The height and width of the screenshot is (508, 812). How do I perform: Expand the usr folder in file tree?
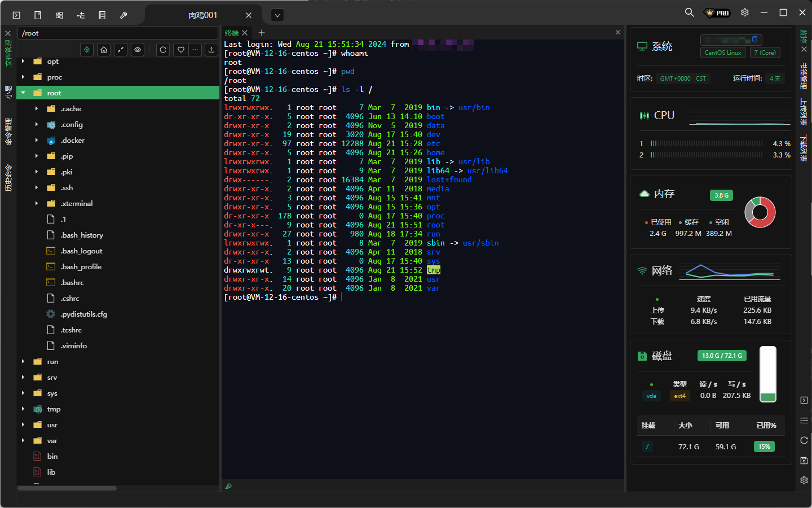[x=23, y=424]
